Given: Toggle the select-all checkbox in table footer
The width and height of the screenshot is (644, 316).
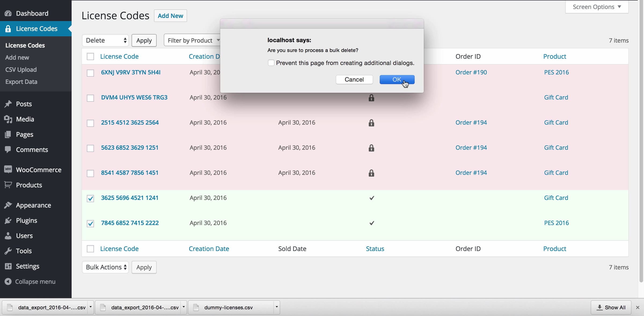Looking at the screenshot, I should (x=90, y=249).
